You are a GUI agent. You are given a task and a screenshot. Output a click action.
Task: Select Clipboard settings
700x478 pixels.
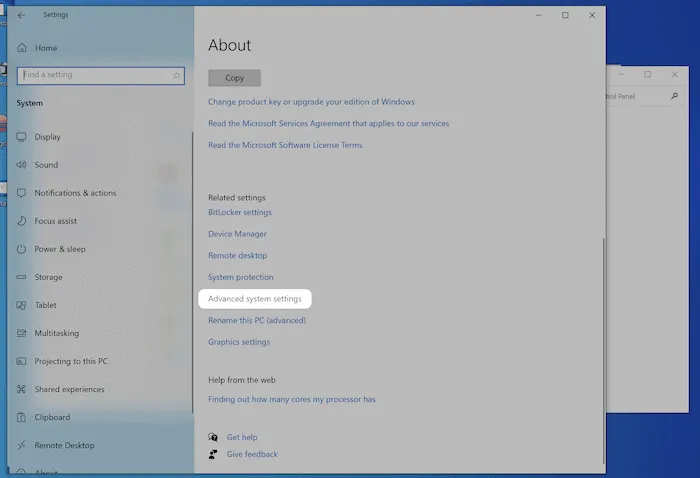[x=52, y=417]
